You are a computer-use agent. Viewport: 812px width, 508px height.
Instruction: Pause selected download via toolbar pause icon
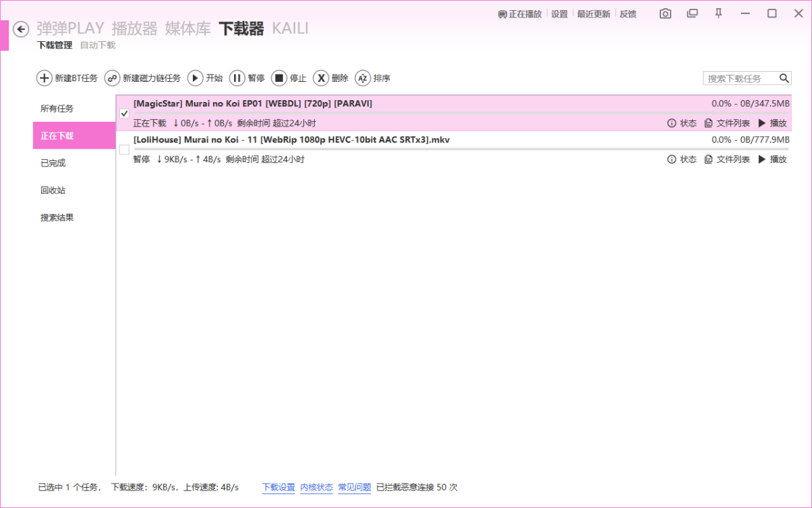click(x=237, y=78)
